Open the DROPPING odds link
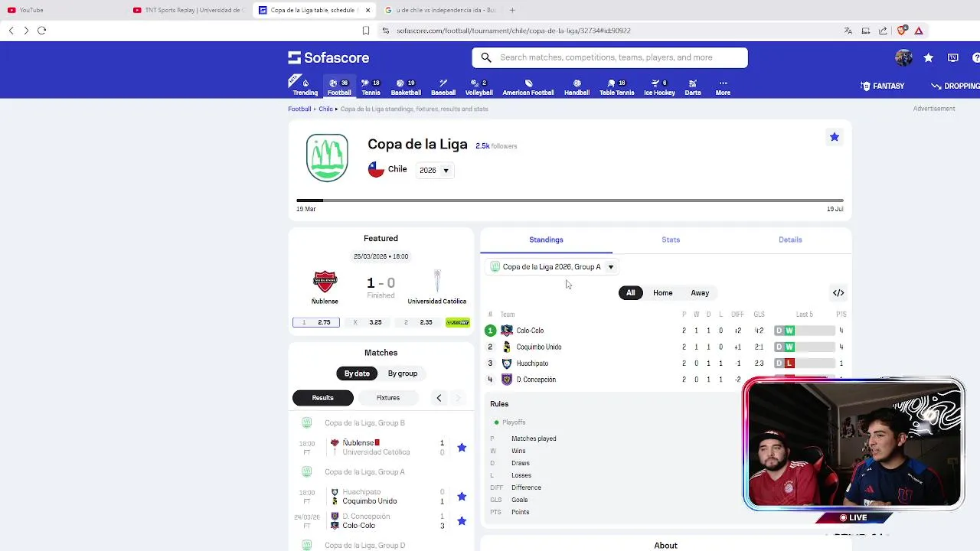Image resolution: width=980 pixels, height=551 pixels. [955, 86]
